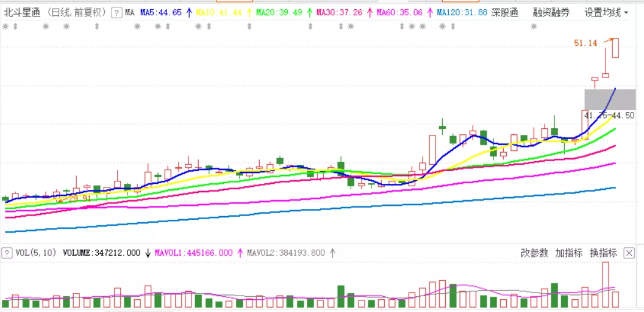
Task: Click the gray 41.75-44.50 gap box
Action: click(x=610, y=99)
